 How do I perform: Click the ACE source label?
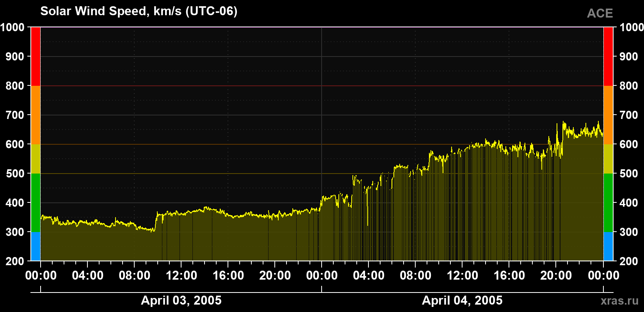[x=600, y=13]
